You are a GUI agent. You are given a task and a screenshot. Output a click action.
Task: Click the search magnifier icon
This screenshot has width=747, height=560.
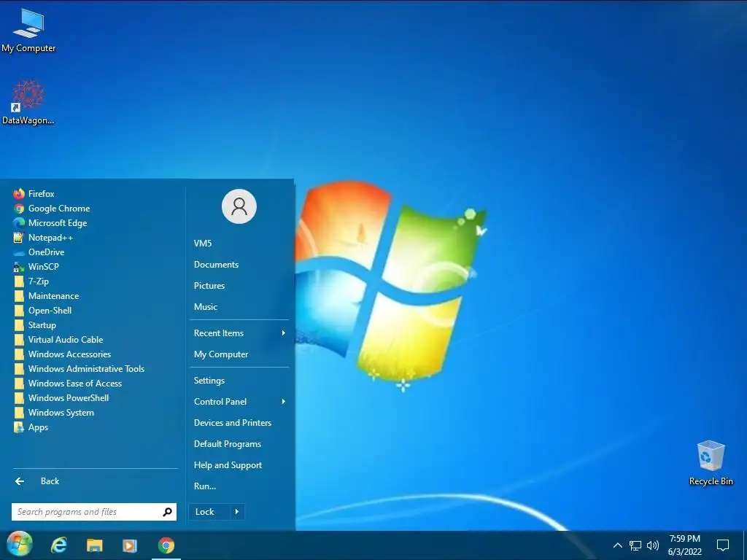tap(167, 512)
